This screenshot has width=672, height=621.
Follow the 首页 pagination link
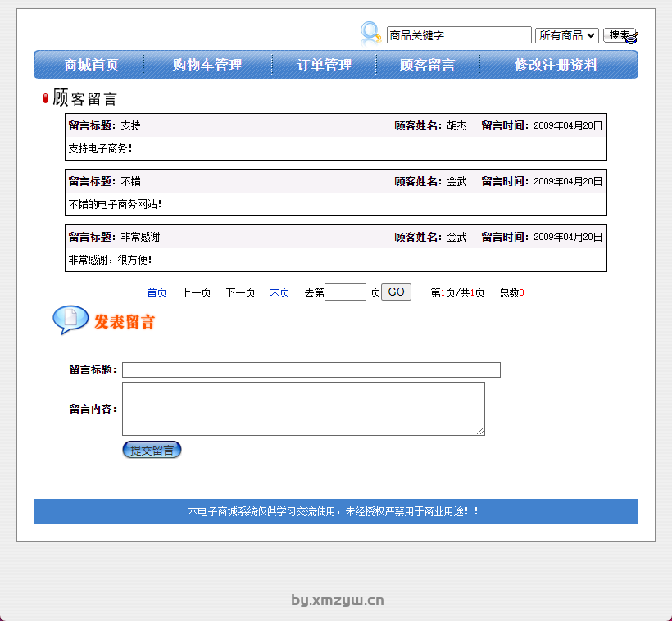point(157,292)
